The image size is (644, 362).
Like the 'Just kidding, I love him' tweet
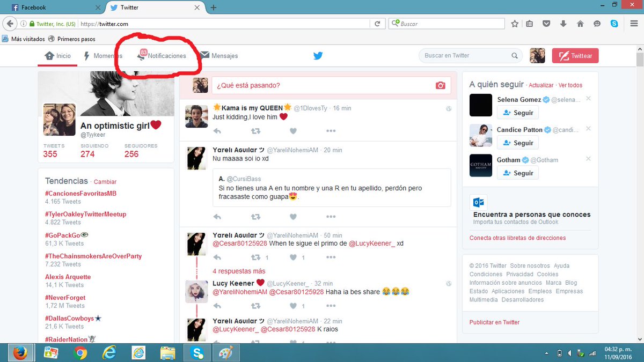tap(293, 131)
